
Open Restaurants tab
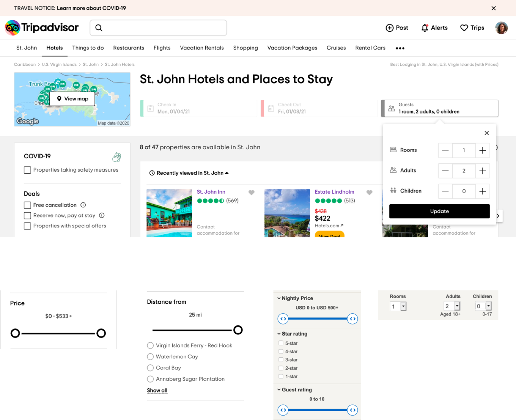tap(129, 48)
